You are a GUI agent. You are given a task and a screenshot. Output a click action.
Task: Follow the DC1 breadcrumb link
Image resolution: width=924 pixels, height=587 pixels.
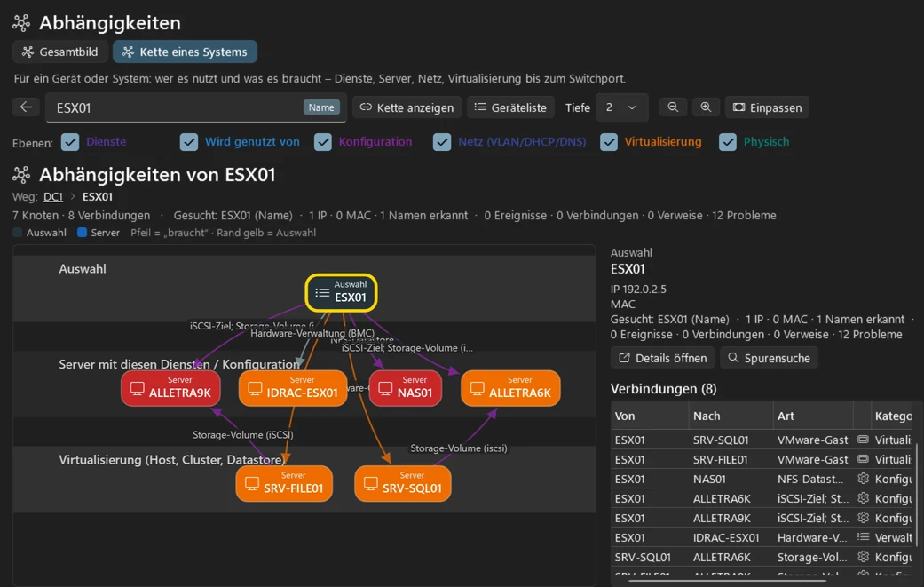(53, 197)
